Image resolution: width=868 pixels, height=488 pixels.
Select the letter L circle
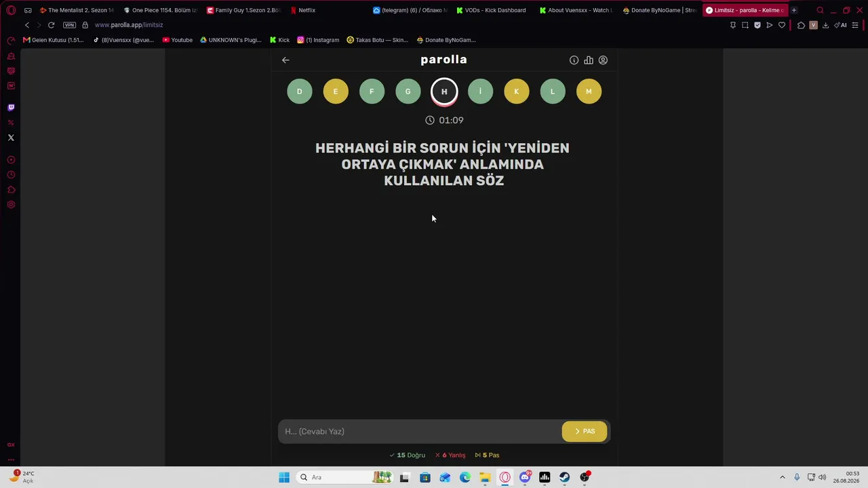click(x=553, y=91)
